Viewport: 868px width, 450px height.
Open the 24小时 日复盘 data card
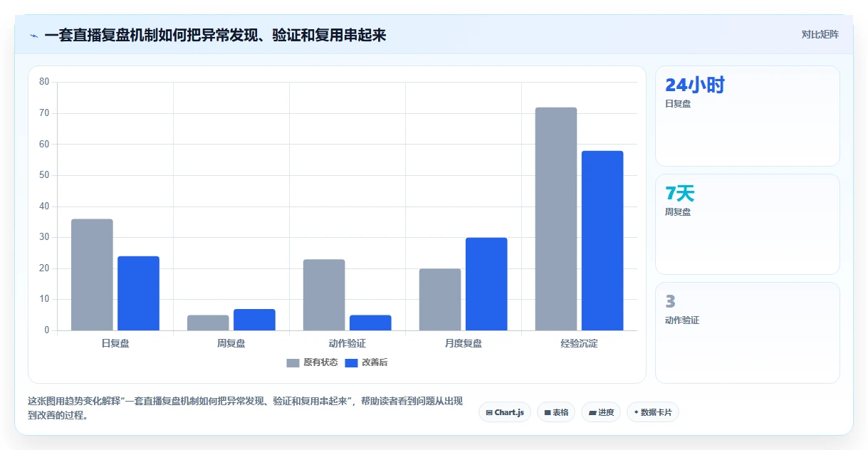click(x=747, y=116)
